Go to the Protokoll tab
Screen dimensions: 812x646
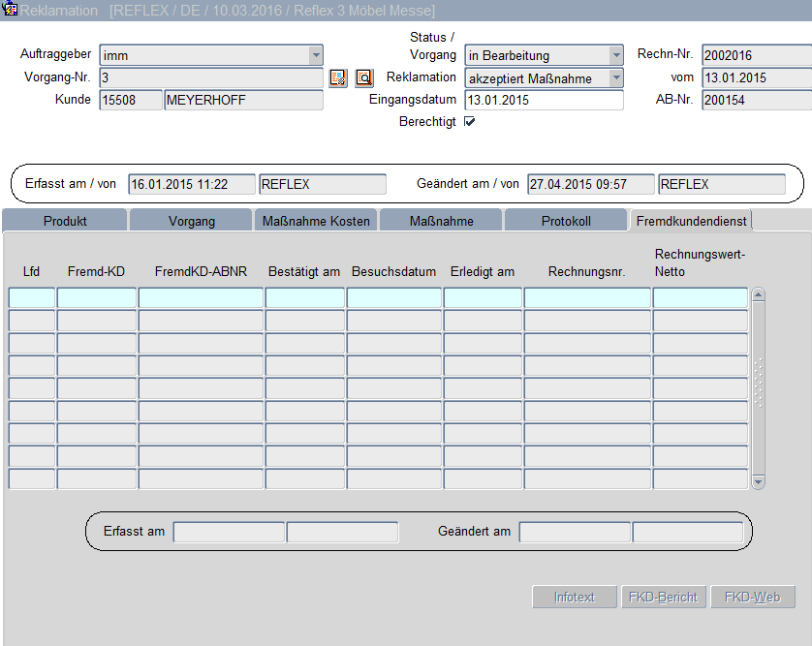[x=566, y=221]
